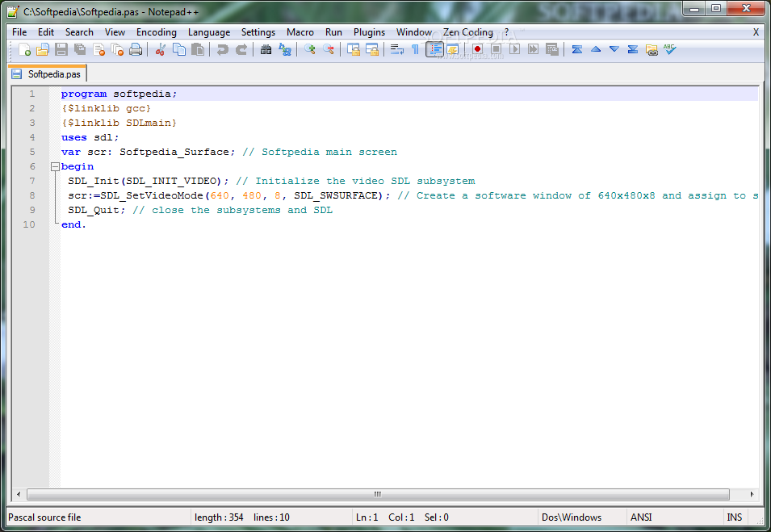This screenshot has width=771, height=532.
Task: Open Find with binoculars icon
Action: tap(266, 50)
